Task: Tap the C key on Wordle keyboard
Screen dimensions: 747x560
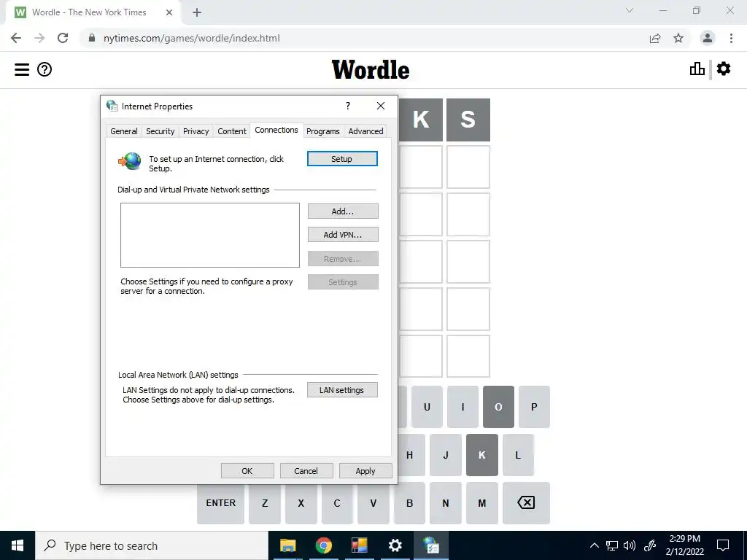Action: (x=337, y=503)
